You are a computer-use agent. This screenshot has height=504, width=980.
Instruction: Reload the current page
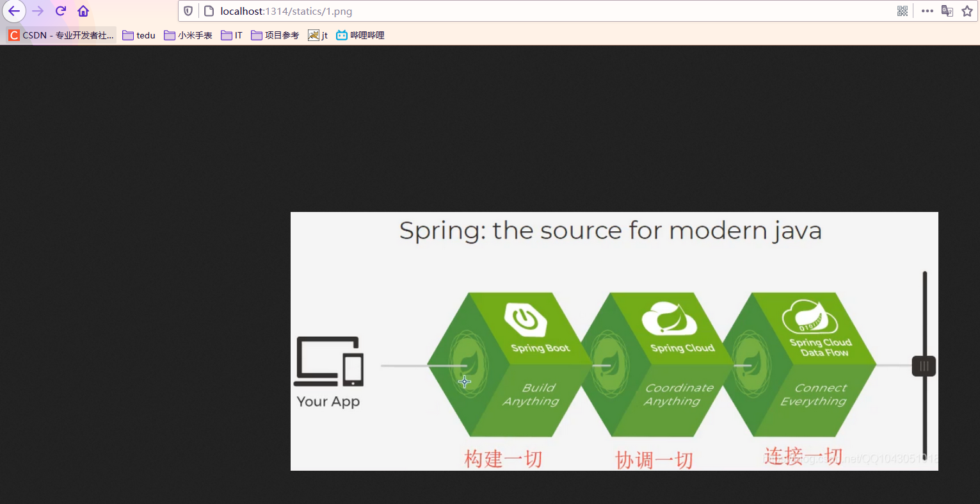point(61,11)
